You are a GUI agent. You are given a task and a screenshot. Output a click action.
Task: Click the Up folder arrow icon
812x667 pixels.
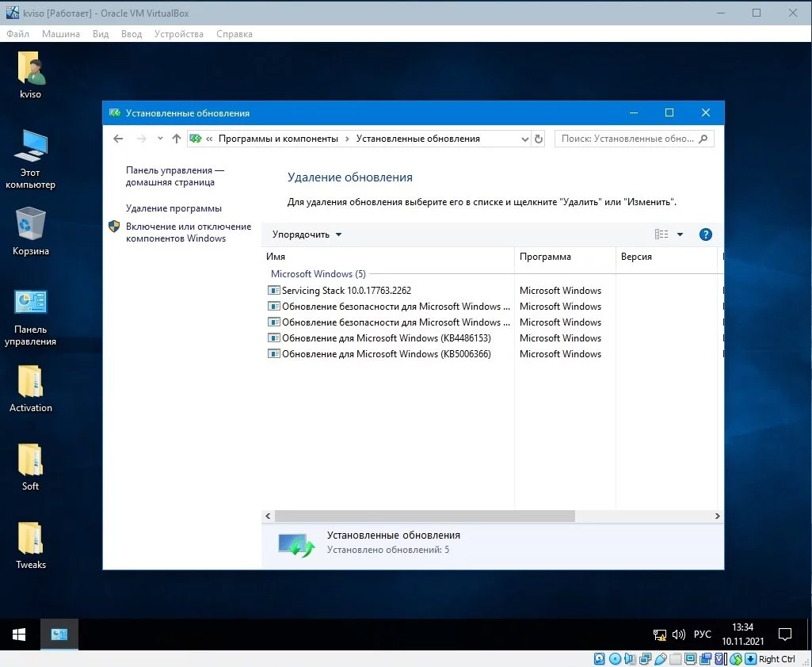tap(177, 139)
